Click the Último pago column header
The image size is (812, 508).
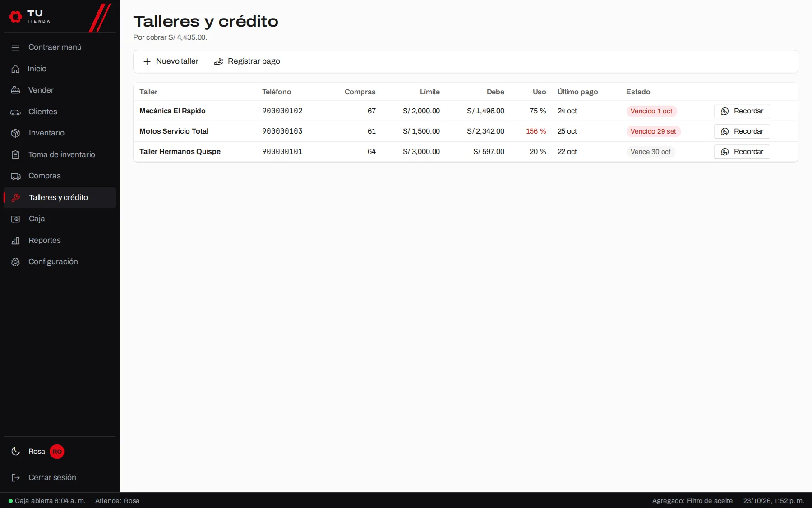coord(578,92)
